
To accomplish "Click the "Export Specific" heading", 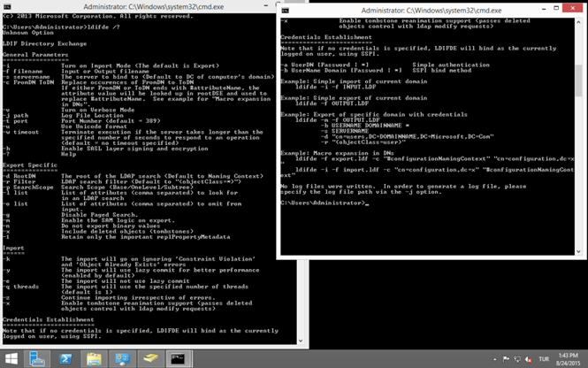I will tap(30, 165).
